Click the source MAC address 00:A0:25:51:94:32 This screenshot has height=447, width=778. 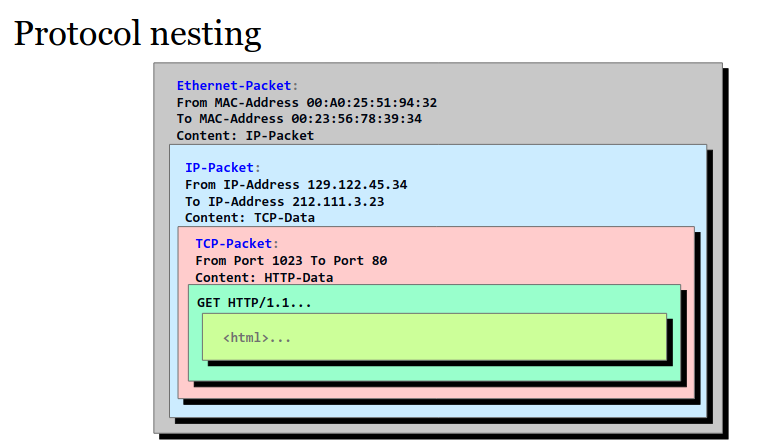click(372, 103)
